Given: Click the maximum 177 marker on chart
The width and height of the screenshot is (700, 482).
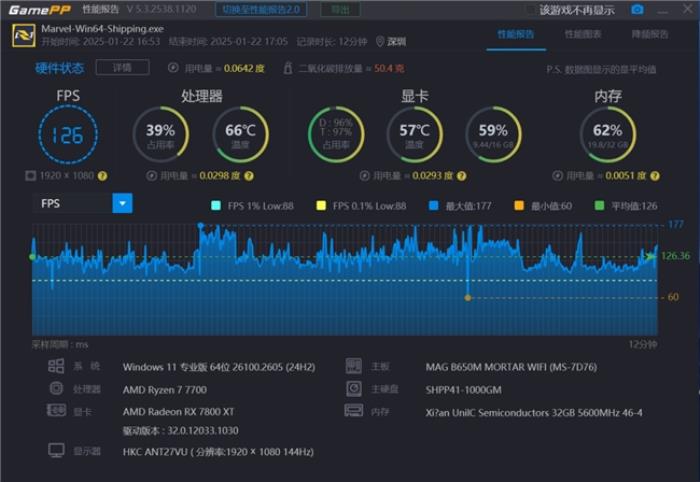Looking at the screenshot, I should click(200, 226).
